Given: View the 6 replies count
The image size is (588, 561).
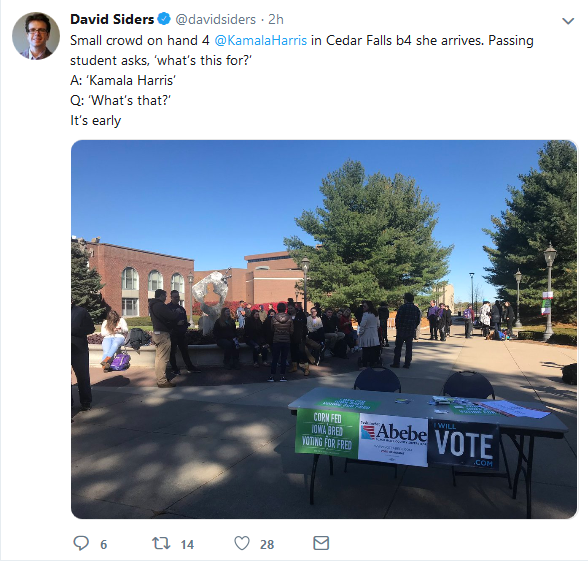Looking at the screenshot, I should [104, 544].
